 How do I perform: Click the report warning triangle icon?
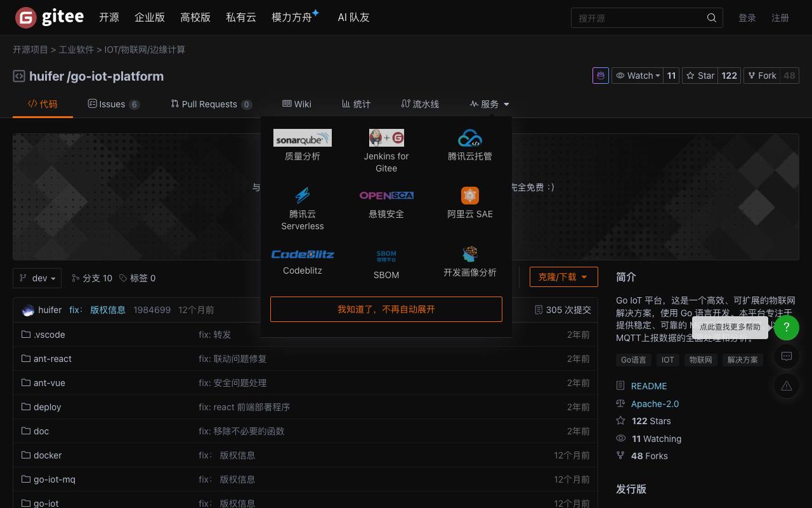tap(787, 385)
